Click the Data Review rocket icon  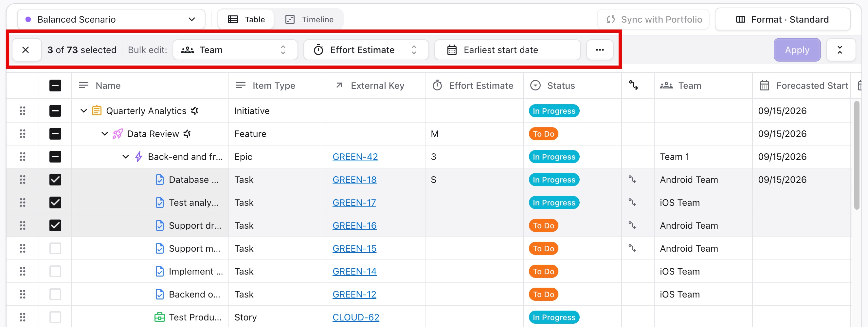click(x=118, y=134)
